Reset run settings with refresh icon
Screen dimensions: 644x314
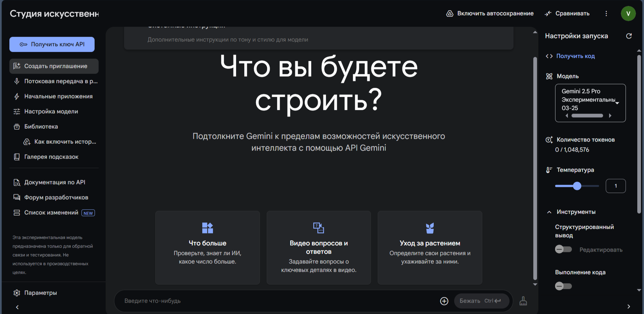(629, 36)
